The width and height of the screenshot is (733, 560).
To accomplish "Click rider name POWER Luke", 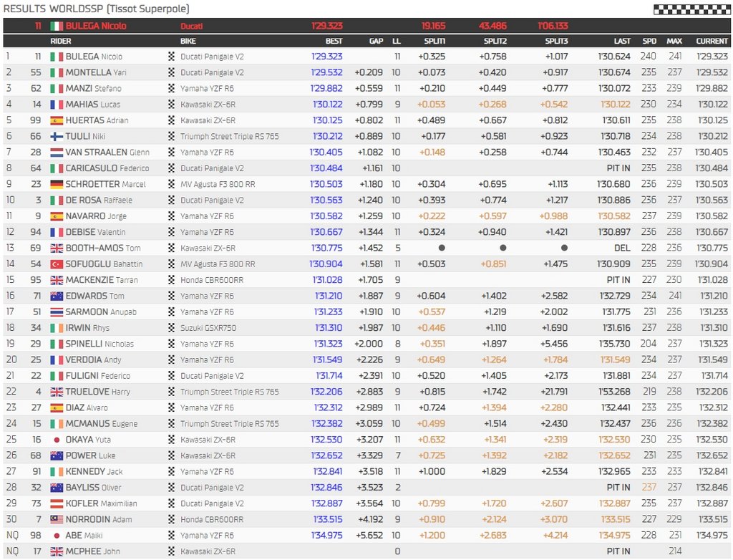I will tap(90, 455).
